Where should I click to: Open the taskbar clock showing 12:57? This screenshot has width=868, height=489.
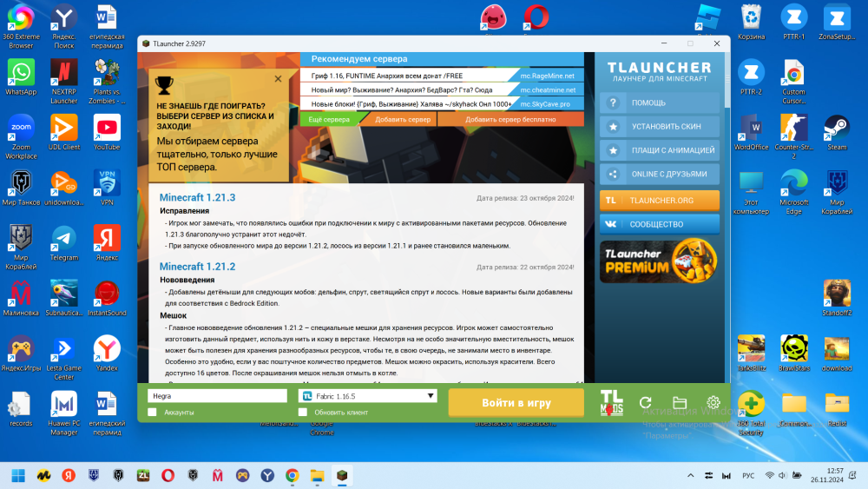click(x=827, y=475)
